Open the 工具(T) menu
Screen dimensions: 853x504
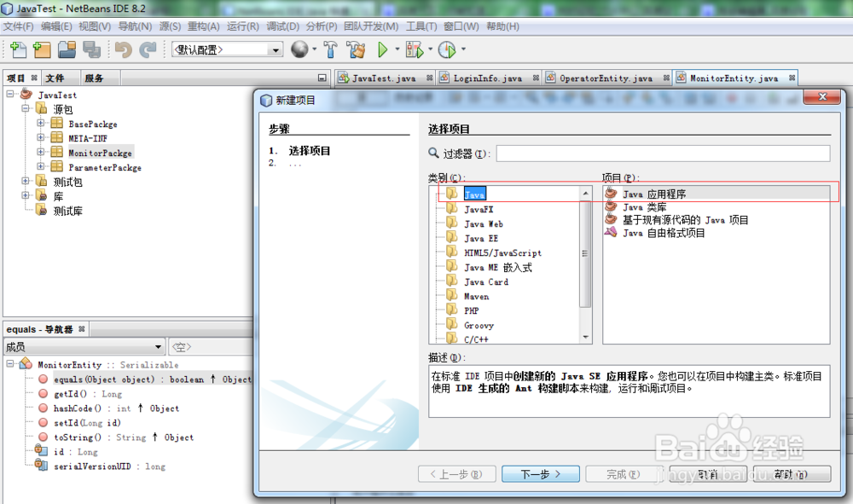coord(421,26)
